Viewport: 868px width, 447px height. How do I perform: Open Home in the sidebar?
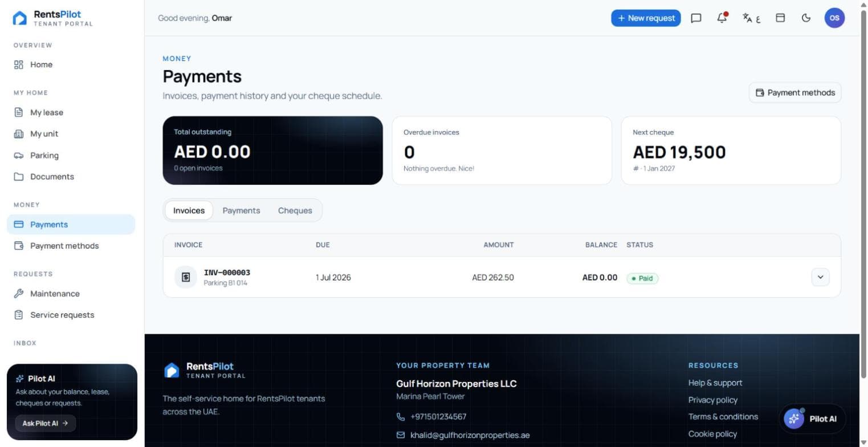(71, 65)
